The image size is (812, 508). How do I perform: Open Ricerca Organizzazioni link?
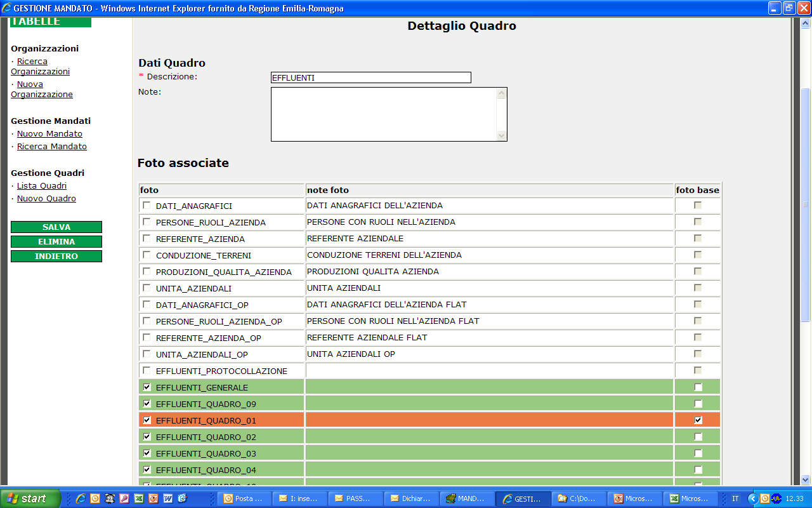click(x=40, y=67)
